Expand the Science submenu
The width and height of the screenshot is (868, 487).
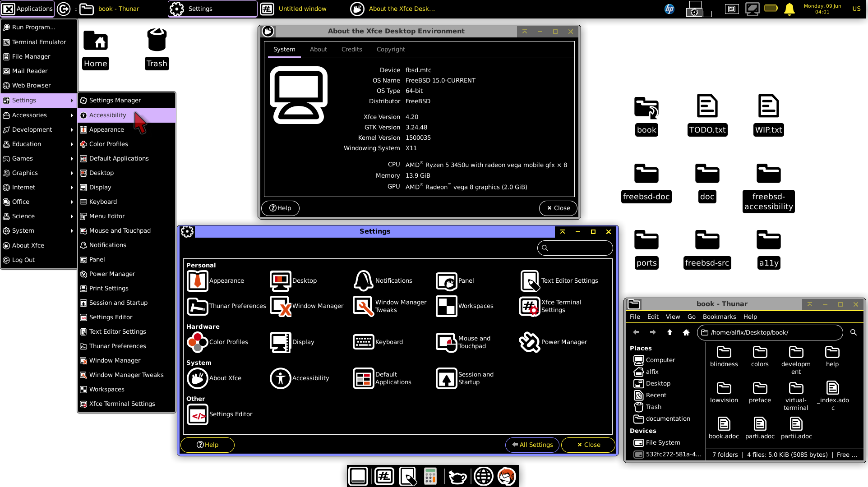(39, 216)
